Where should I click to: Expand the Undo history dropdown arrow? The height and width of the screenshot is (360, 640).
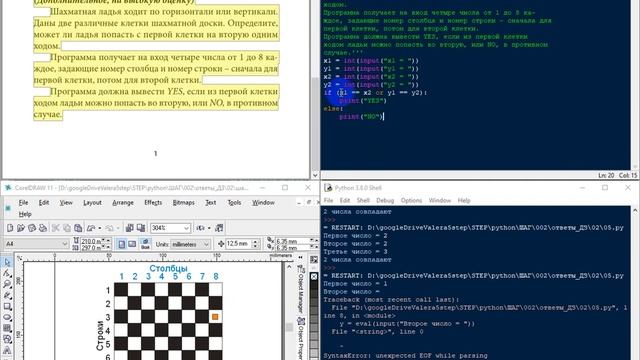[x=100, y=228]
